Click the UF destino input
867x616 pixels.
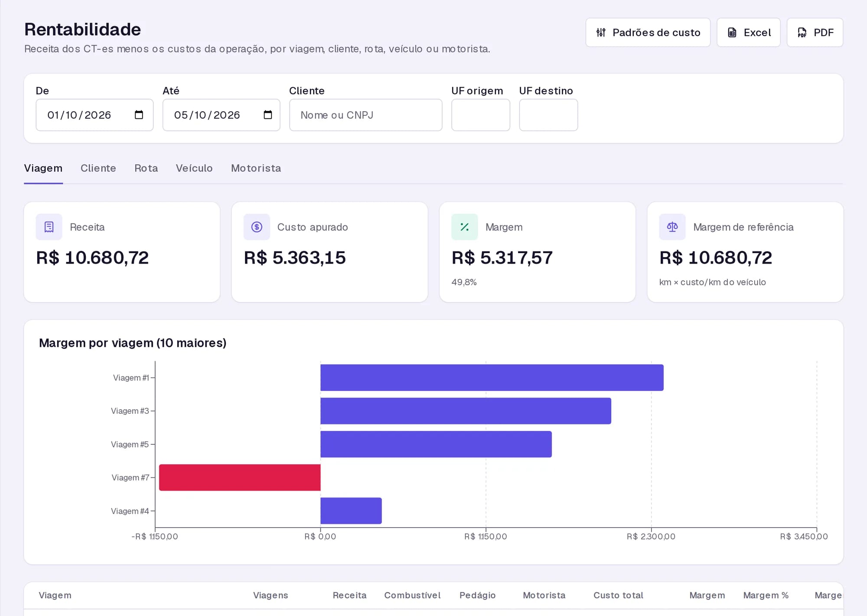click(x=548, y=115)
